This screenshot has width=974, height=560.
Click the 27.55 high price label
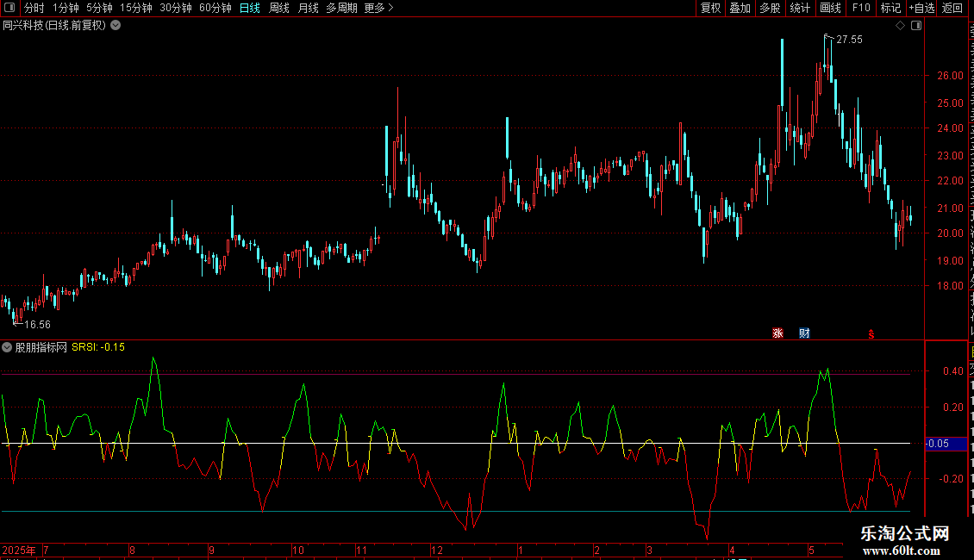pyautogui.click(x=849, y=40)
